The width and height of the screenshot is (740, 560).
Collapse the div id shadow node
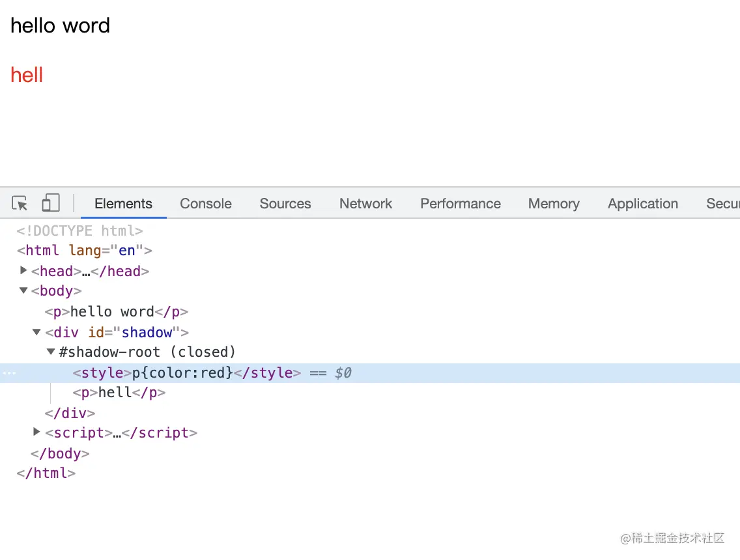pos(37,332)
